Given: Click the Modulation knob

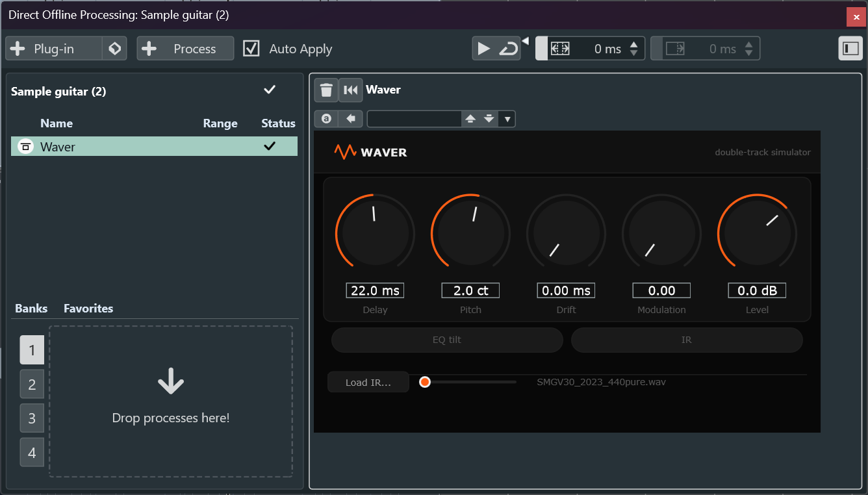Looking at the screenshot, I should 661,233.
